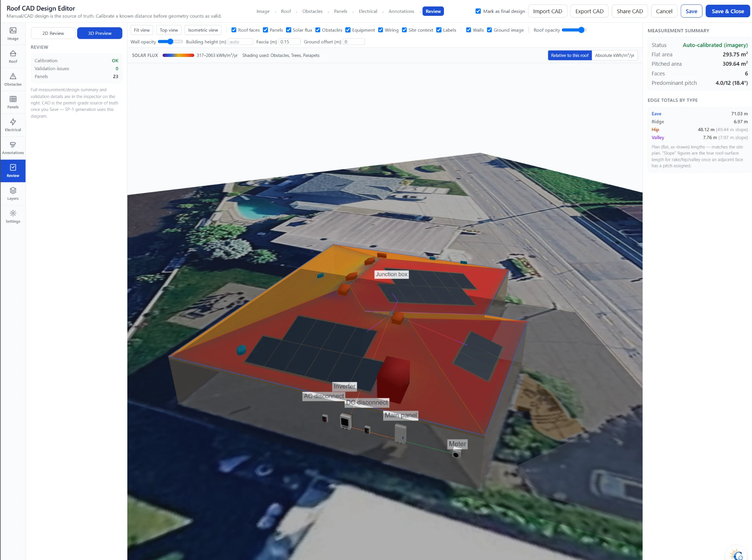Open the Electrical sidebar section
This screenshot has height=560, width=752.
pos(13,125)
